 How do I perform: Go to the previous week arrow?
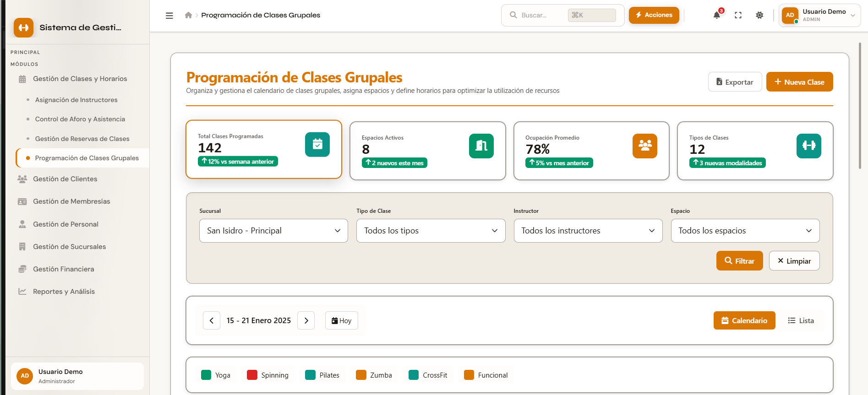point(212,320)
